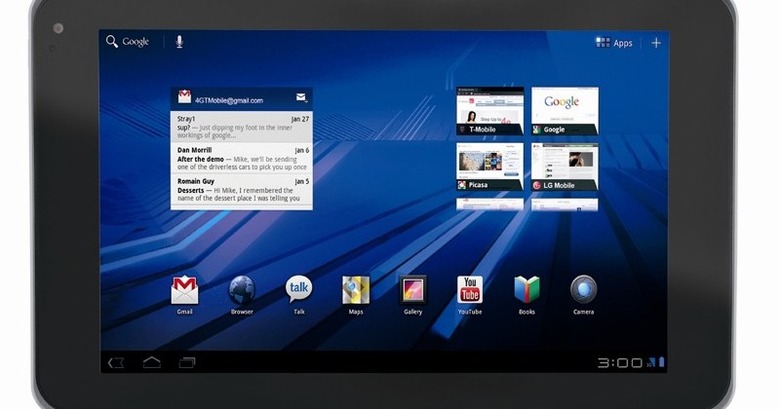Launch the Talk app
The width and height of the screenshot is (780, 409).
pos(299,295)
